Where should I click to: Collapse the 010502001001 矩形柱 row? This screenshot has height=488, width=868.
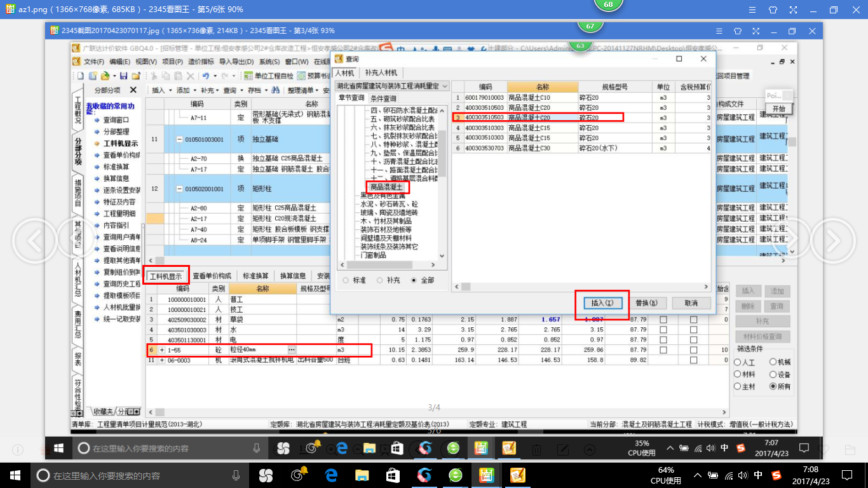(x=180, y=189)
